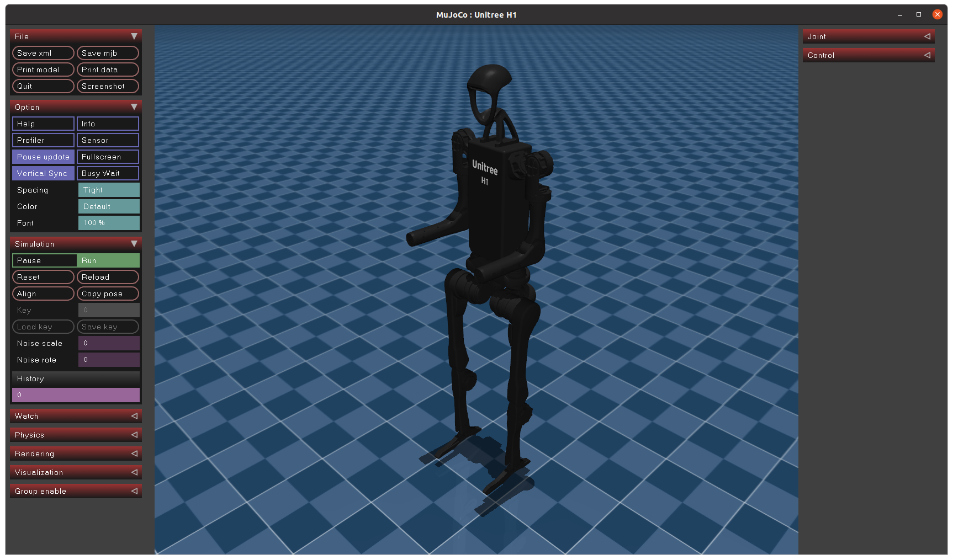Collapse the Option section arrow

[134, 107]
